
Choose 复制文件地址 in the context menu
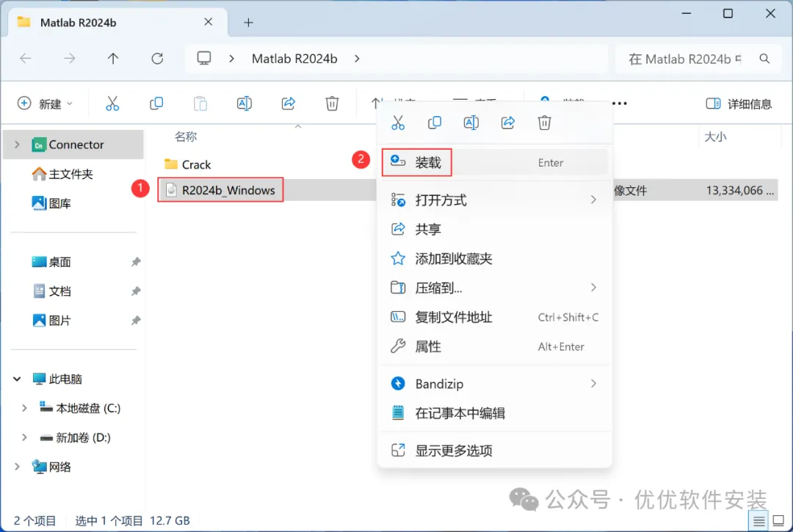[x=494, y=317]
